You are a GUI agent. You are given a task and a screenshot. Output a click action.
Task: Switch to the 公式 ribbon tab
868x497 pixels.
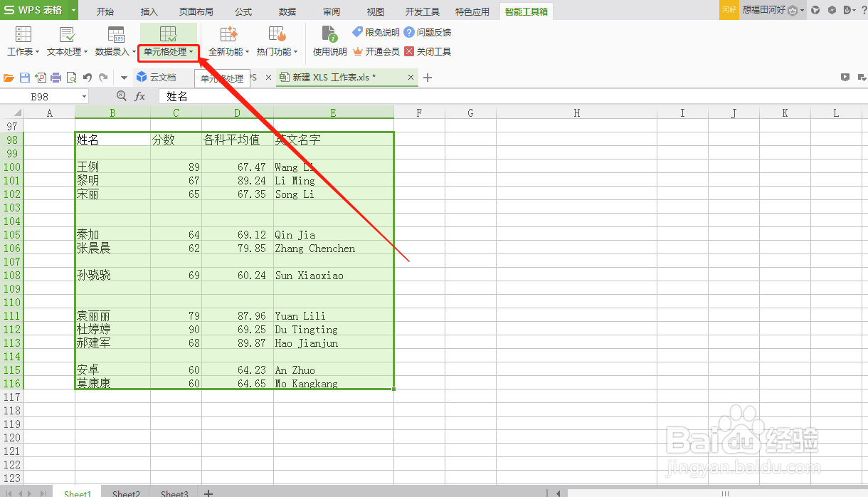click(243, 11)
